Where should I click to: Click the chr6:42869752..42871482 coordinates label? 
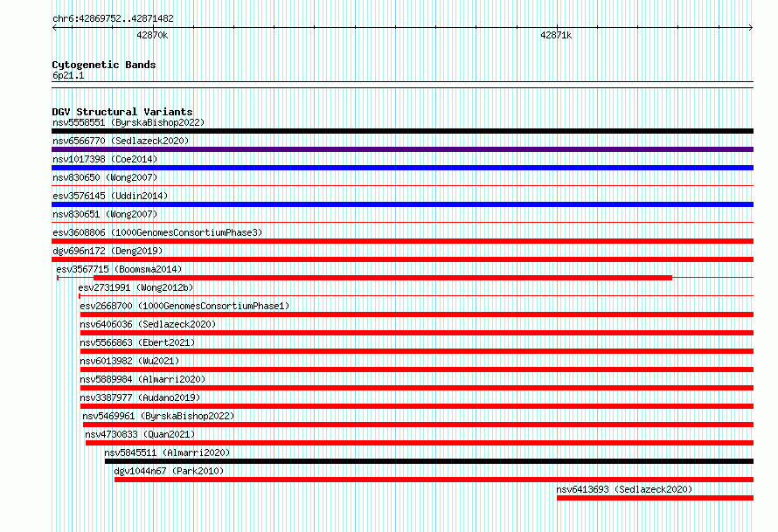click(113, 19)
